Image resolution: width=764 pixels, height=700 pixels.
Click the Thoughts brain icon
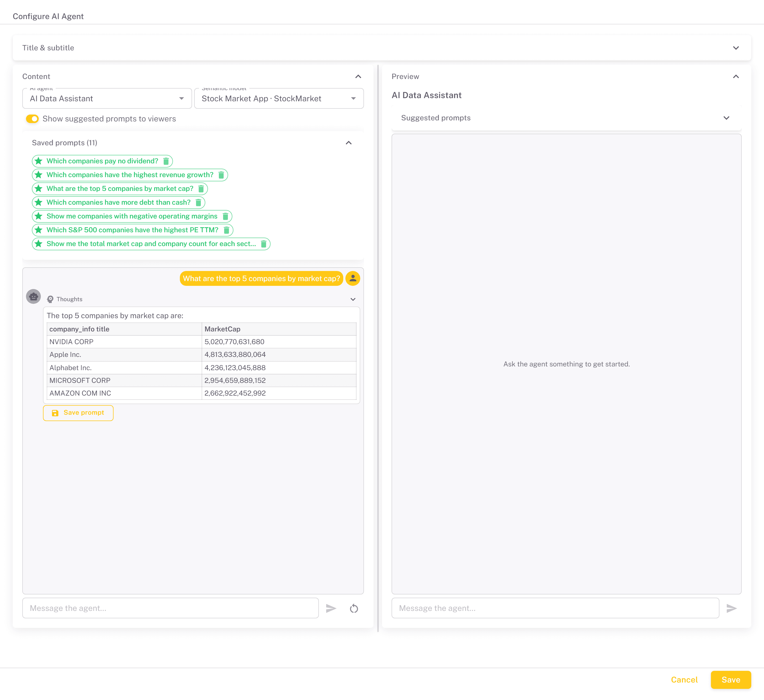coord(50,299)
